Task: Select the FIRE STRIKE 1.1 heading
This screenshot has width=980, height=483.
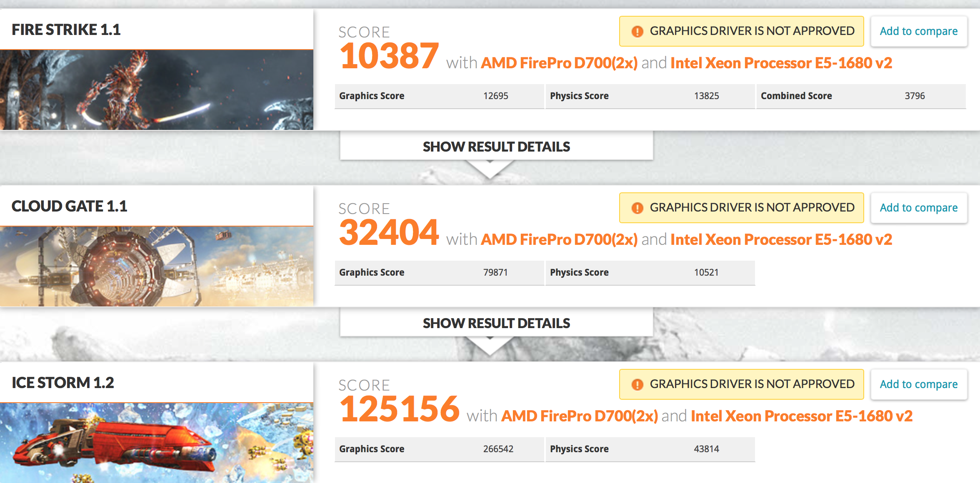Action: [66, 30]
